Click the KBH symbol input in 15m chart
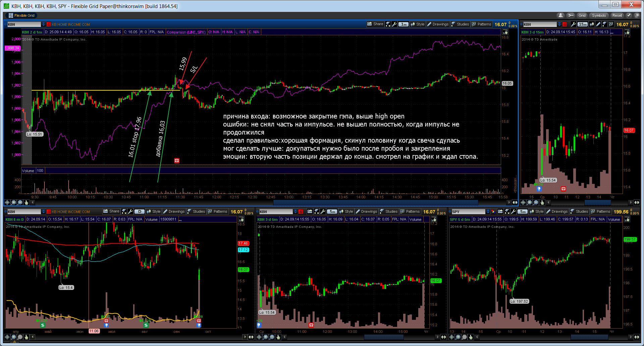This screenshot has width=644, height=346. (540, 24)
